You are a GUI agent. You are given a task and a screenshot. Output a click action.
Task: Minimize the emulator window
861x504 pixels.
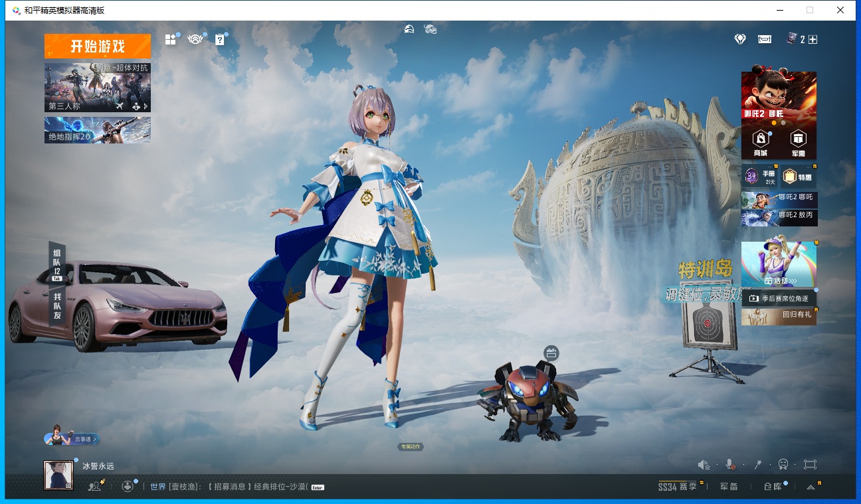click(779, 10)
